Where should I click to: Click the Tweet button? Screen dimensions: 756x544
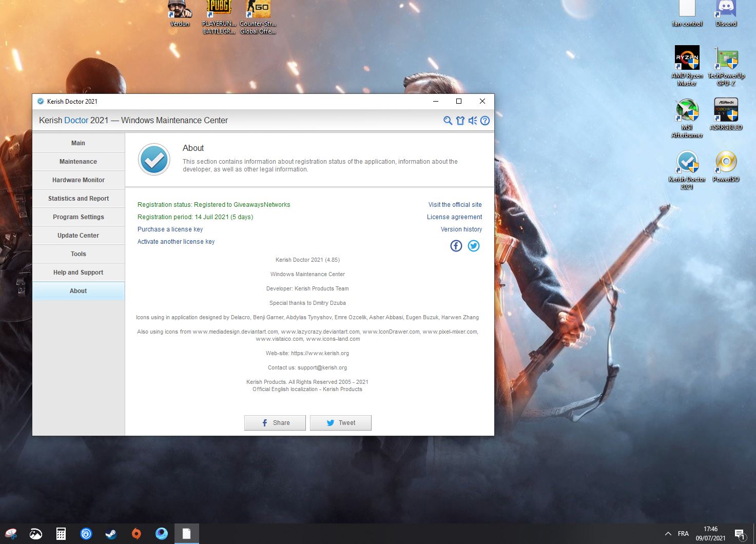[341, 423]
